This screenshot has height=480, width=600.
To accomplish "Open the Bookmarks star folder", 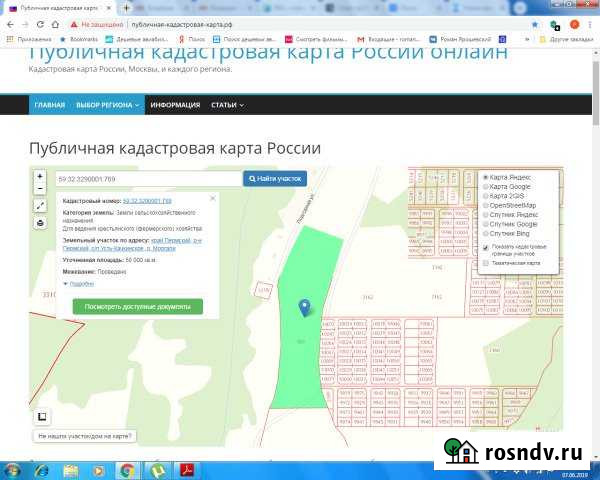I will tap(79, 39).
